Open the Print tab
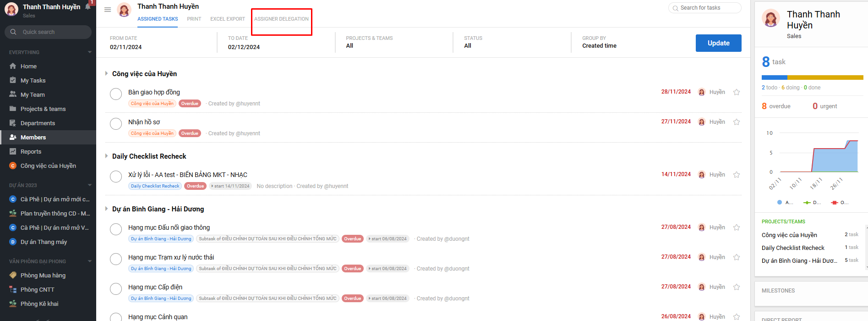 [x=194, y=19]
